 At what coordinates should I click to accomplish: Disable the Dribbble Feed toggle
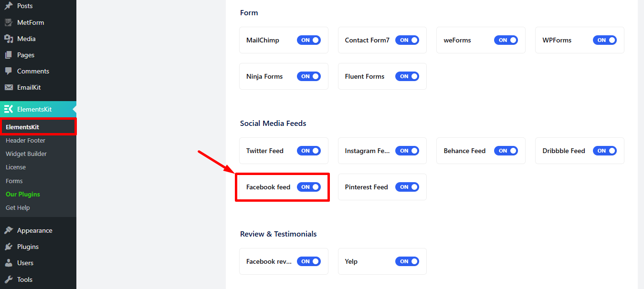(x=605, y=151)
